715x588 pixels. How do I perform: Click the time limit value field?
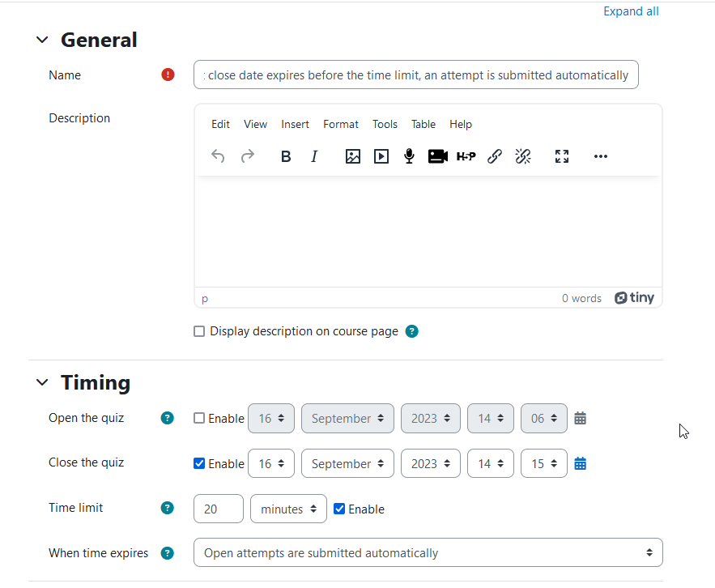point(219,509)
